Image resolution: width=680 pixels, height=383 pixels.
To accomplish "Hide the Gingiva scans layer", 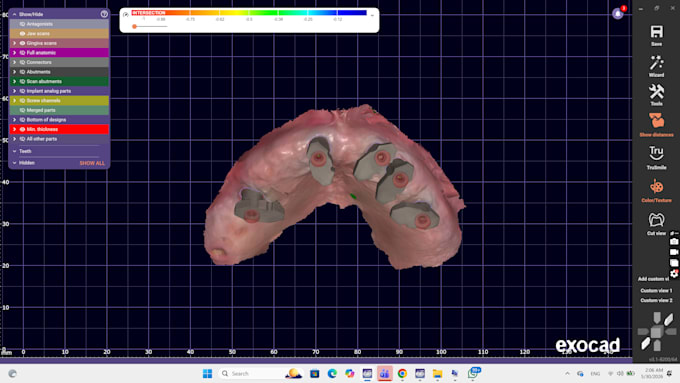I will click(22, 43).
